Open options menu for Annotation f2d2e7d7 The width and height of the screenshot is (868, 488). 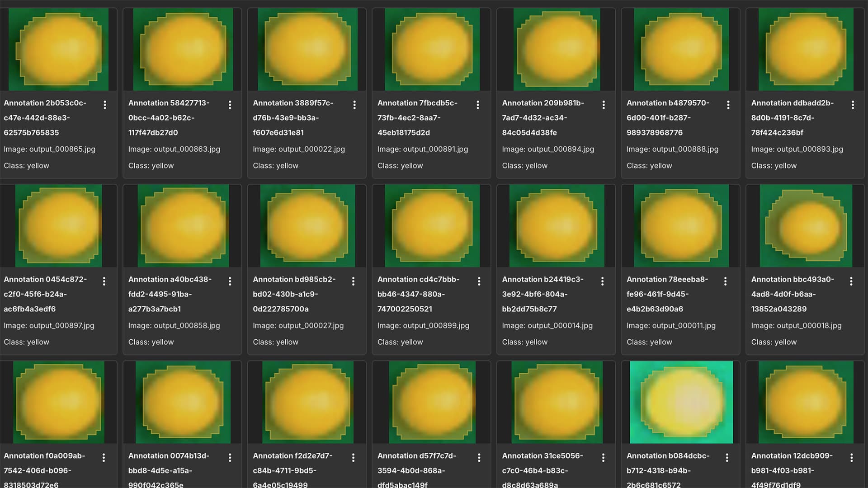(x=353, y=458)
